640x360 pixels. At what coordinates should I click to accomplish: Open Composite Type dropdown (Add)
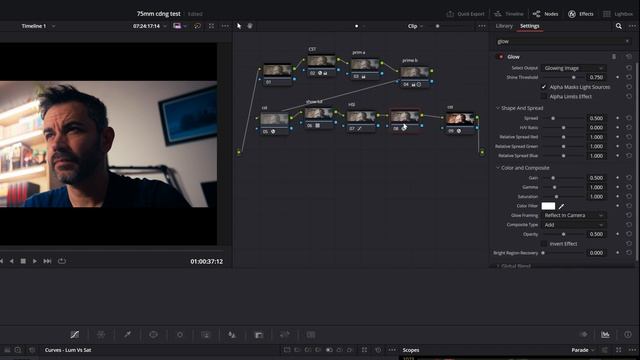click(x=573, y=225)
